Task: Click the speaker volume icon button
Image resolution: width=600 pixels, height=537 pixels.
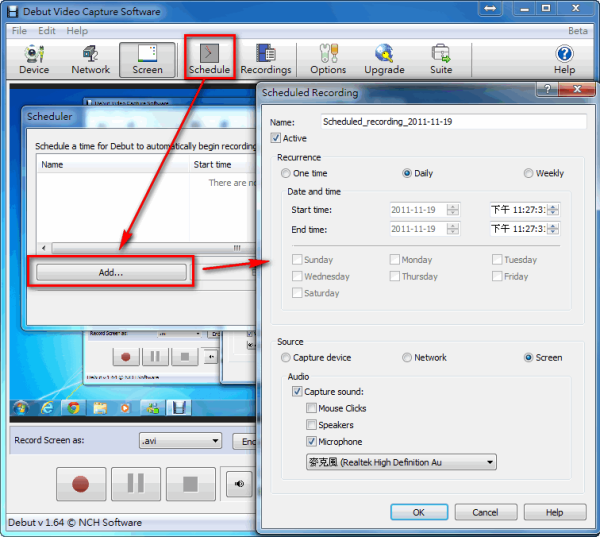Action: (x=239, y=484)
